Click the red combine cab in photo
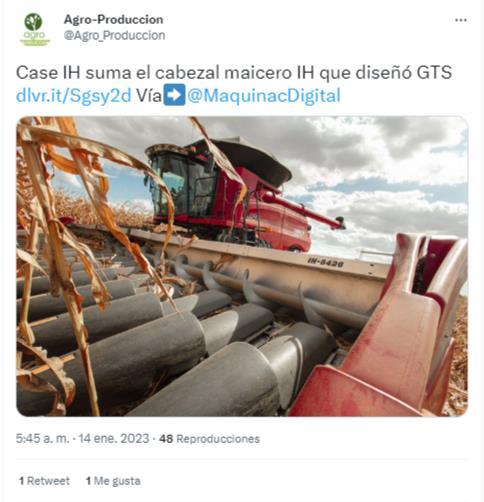This screenshot has height=502, width=484. pyautogui.click(x=180, y=183)
